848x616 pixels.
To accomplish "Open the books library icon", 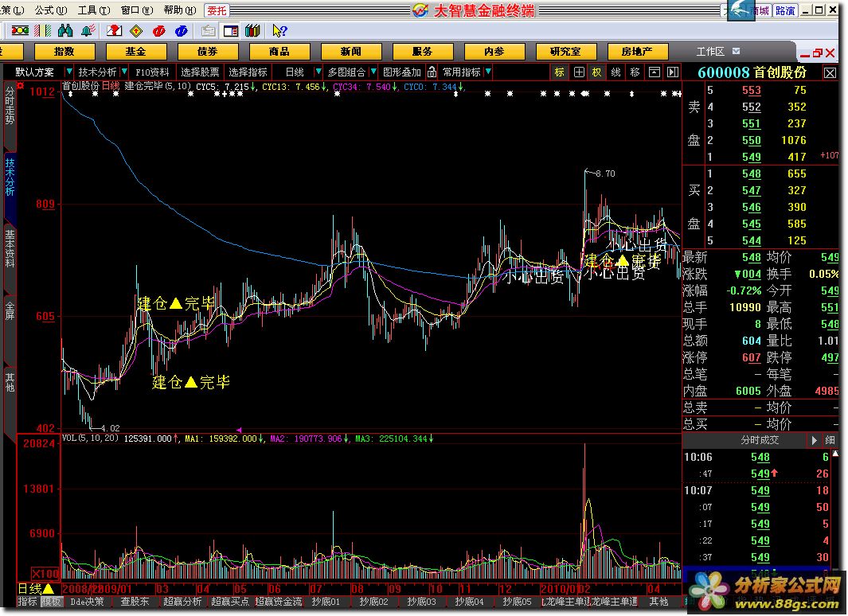I will click(252, 31).
